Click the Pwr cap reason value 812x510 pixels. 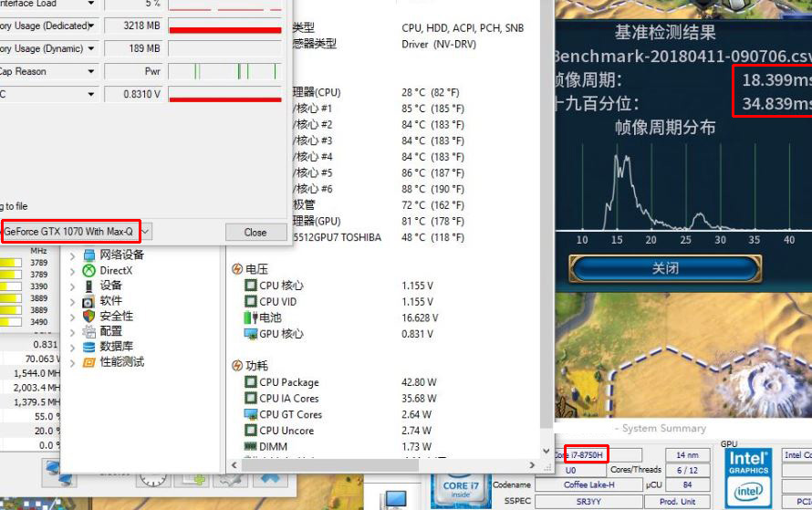[133, 71]
